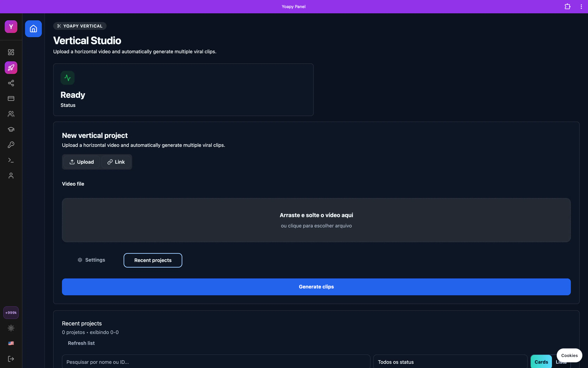Image resolution: width=588 pixels, height=368 pixels.
Task: Open the dashboard grid icon in sidebar
Action: (11, 52)
